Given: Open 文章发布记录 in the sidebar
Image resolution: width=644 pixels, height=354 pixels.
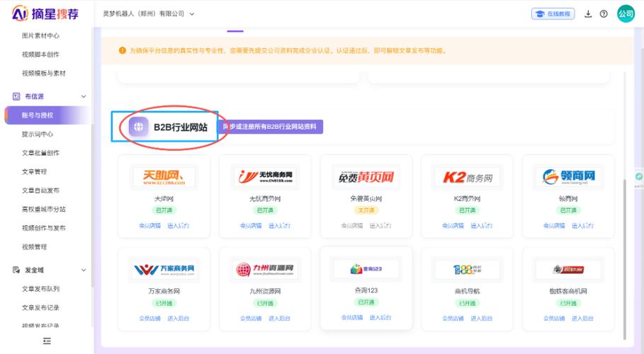Looking at the screenshot, I should pyautogui.click(x=40, y=307).
